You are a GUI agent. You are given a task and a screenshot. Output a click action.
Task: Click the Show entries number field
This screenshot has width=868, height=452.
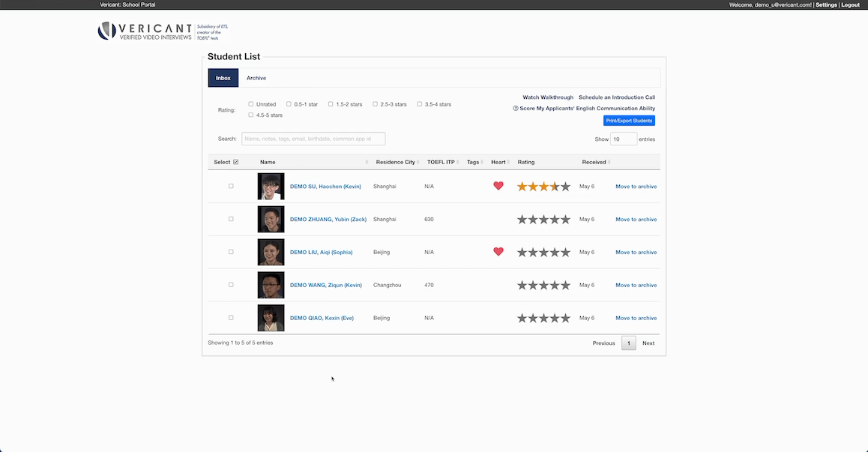(x=623, y=139)
